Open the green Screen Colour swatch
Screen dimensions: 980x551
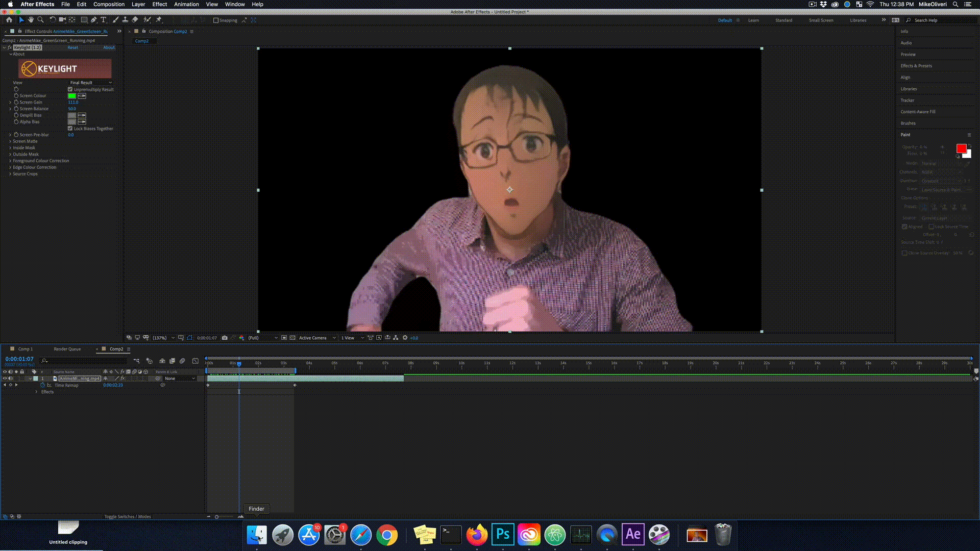[72, 96]
